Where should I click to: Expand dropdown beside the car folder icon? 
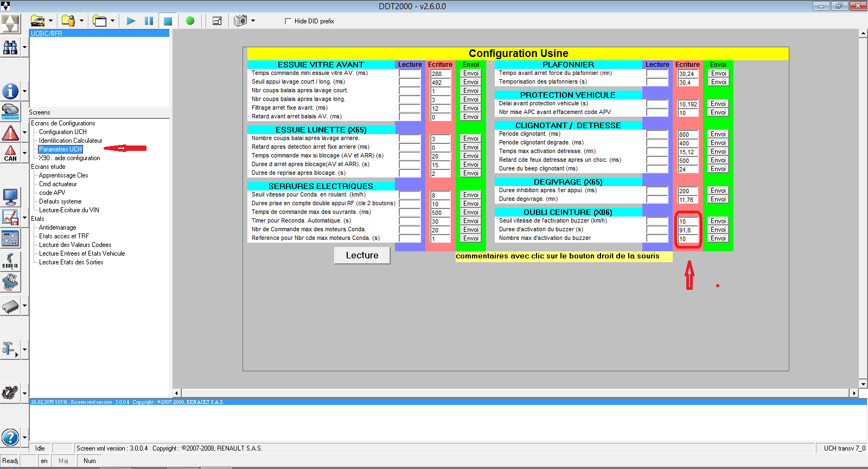(x=50, y=21)
